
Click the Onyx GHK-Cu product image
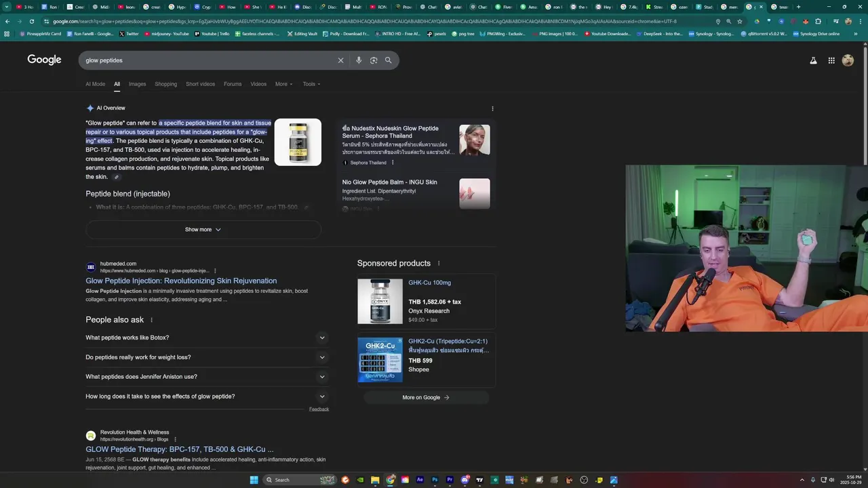pyautogui.click(x=380, y=302)
